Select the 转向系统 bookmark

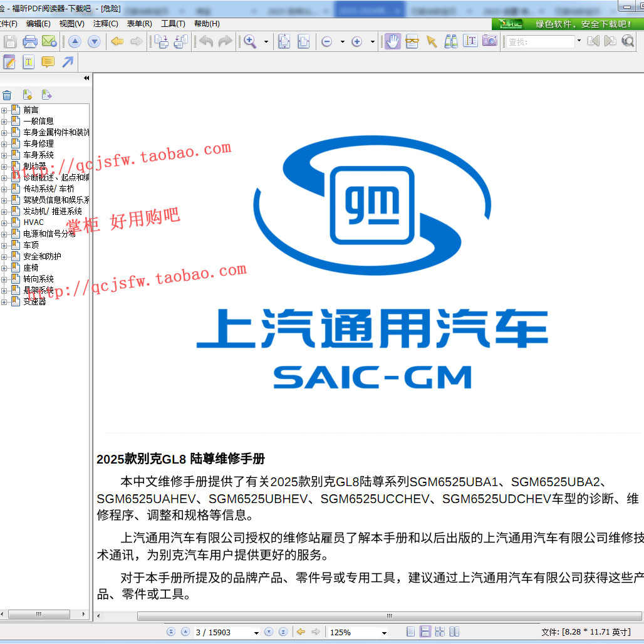tap(38, 279)
